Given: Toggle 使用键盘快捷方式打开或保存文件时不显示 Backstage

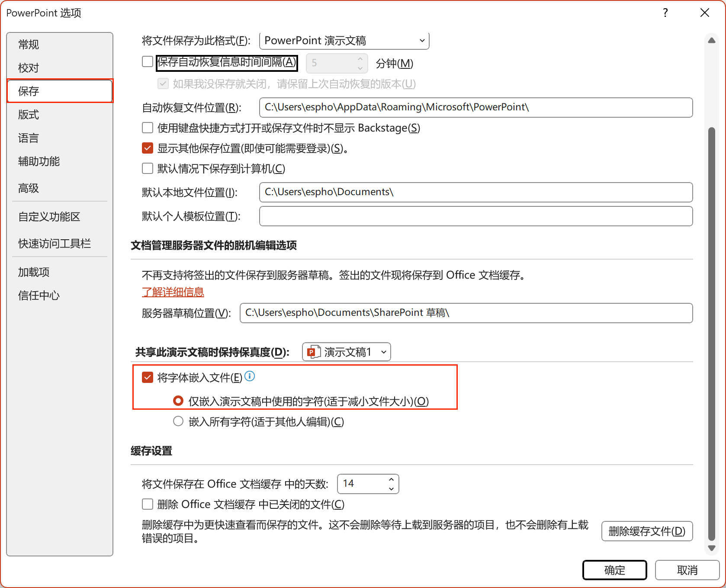Looking at the screenshot, I should [148, 128].
